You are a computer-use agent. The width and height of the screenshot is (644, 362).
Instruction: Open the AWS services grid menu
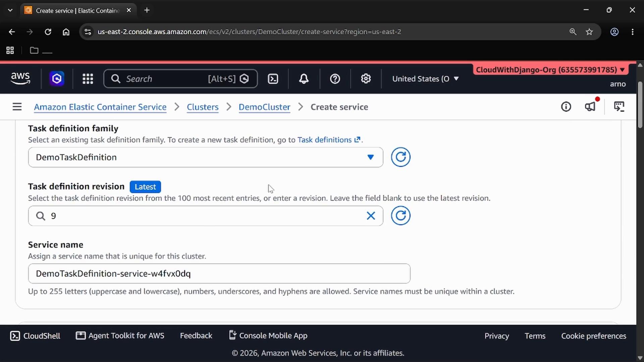point(88,79)
